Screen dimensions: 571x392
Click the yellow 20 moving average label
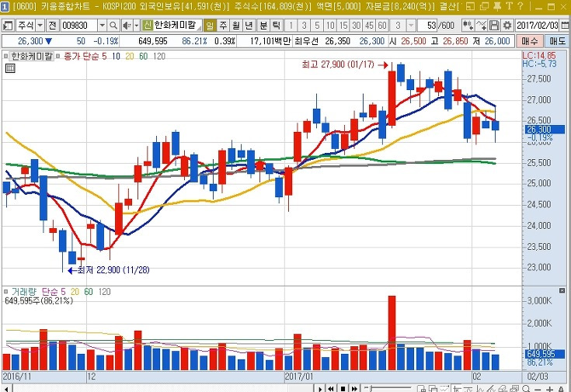point(130,57)
